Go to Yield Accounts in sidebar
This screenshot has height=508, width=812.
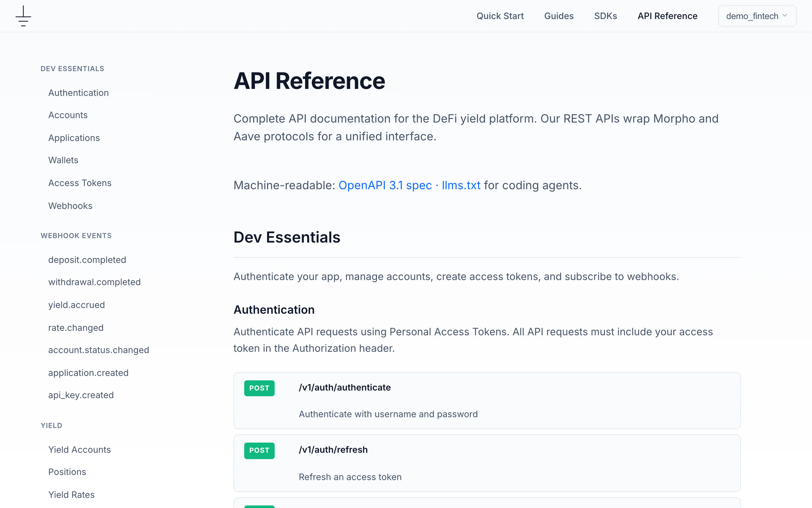click(80, 450)
